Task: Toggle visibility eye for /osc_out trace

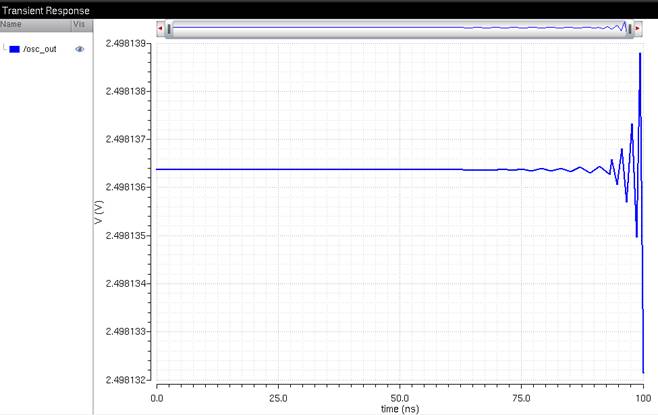Action: pyautogui.click(x=80, y=48)
